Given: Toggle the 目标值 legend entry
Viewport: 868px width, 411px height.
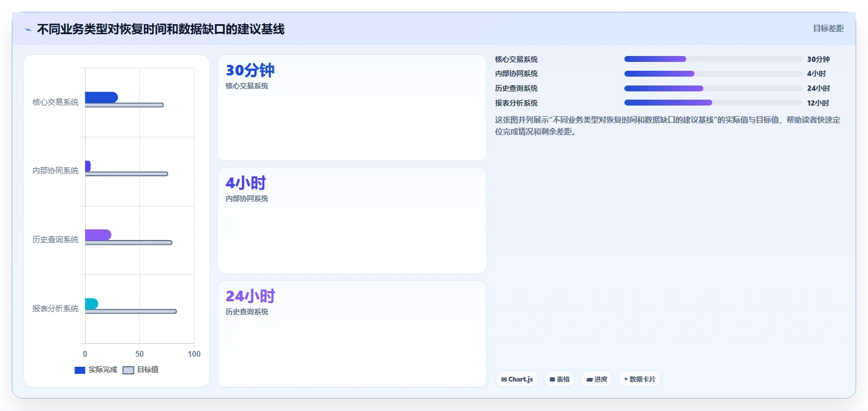Looking at the screenshot, I should pyautogui.click(x=140, y=370).
